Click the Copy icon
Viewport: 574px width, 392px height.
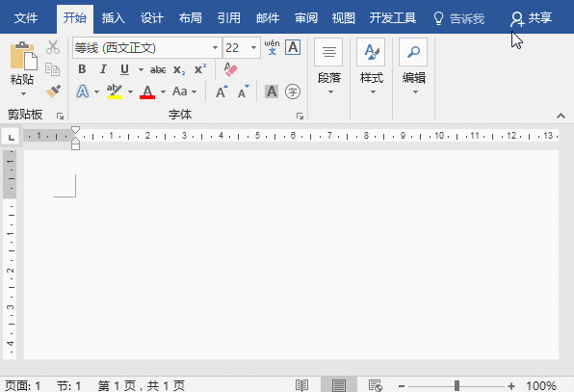coord(52,69)
